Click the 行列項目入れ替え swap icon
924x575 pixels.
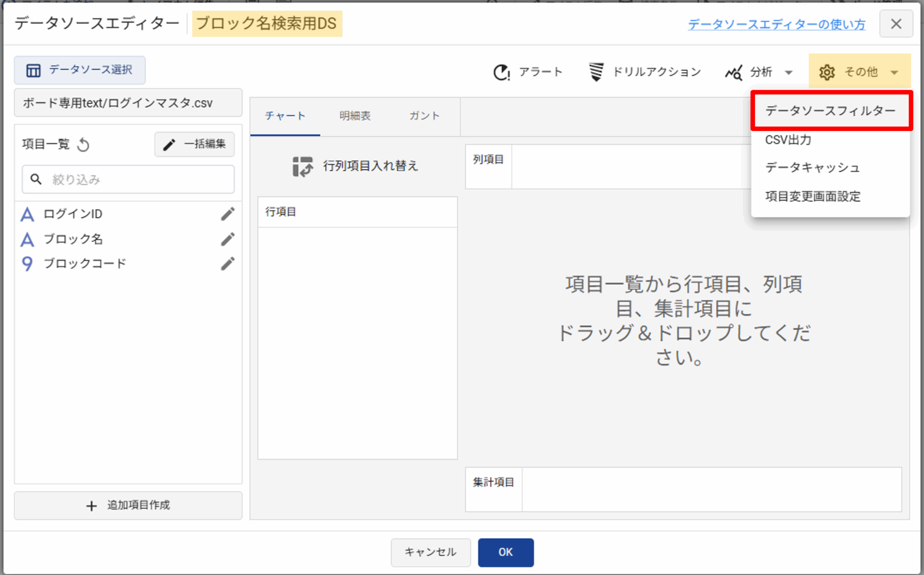tap(302, 166)
